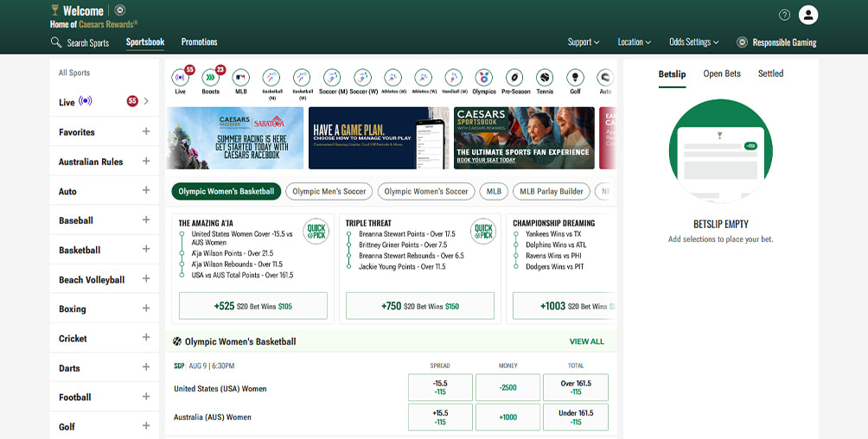Select Australia Women spread +15.5
This screenshot has width=868, height=439.
click(x=440, y=417)
